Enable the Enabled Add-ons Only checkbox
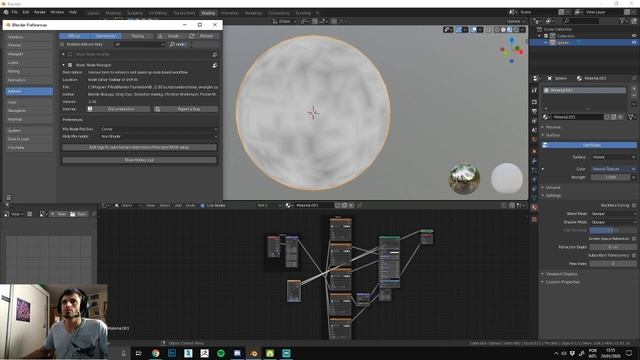Image resolution: width=640 pixels, height=360 pixels. coord(62,44)
